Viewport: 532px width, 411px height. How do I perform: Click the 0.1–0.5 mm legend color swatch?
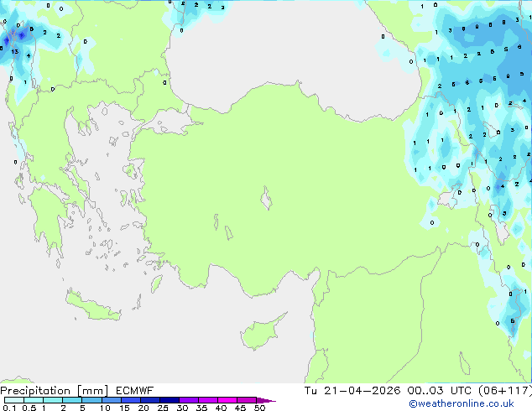[14, 400]
